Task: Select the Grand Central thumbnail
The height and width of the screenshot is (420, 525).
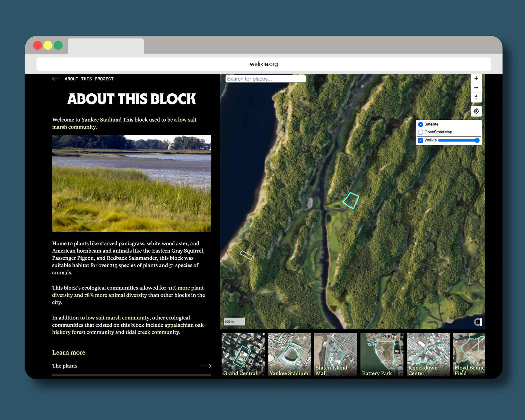Action: [243, 355]
